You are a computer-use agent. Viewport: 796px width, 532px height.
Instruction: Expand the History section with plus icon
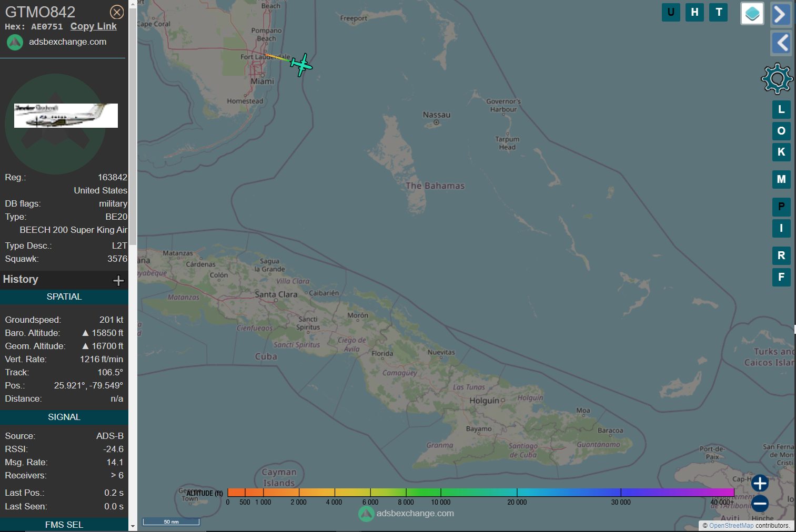pyautogui.click(x=118, y=280)
